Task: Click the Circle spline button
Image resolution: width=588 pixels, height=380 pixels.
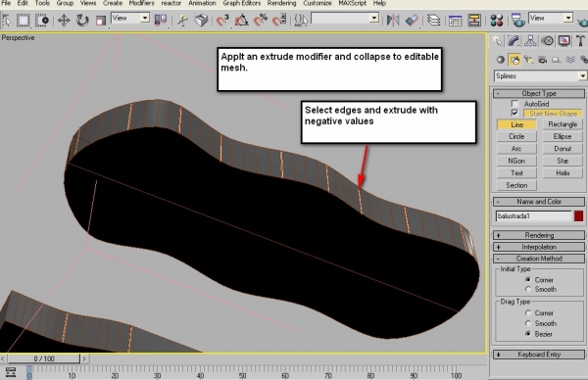Action: (516, 136)
